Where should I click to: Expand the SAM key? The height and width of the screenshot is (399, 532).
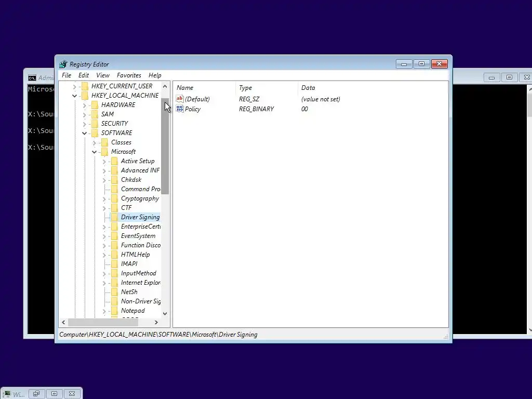(85, 115)
